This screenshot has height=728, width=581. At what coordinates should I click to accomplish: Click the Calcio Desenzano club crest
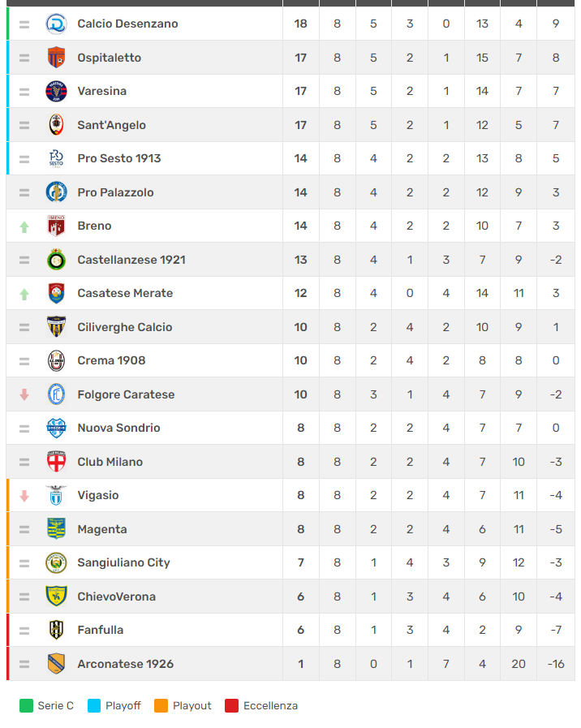coord(56,24)
